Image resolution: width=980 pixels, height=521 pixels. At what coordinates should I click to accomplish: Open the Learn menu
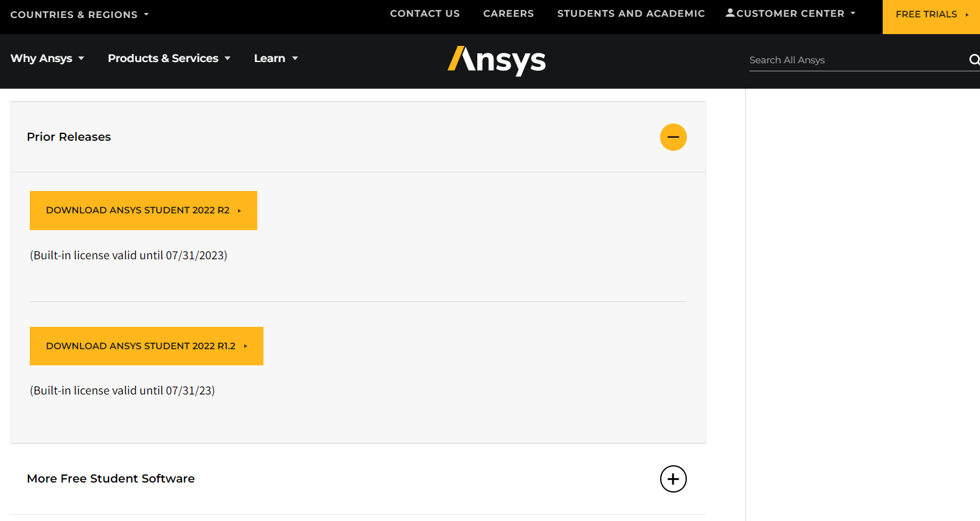(x=276, y=58)
